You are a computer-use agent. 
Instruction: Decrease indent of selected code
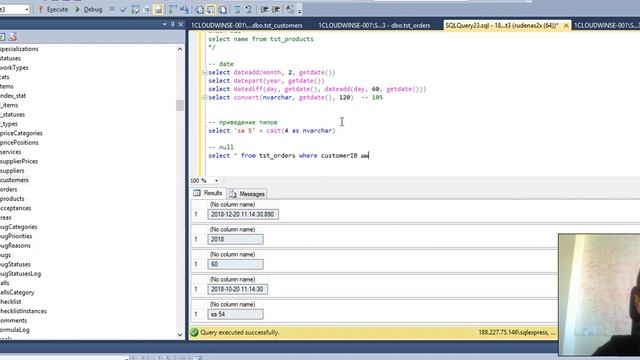pos(264,9)
